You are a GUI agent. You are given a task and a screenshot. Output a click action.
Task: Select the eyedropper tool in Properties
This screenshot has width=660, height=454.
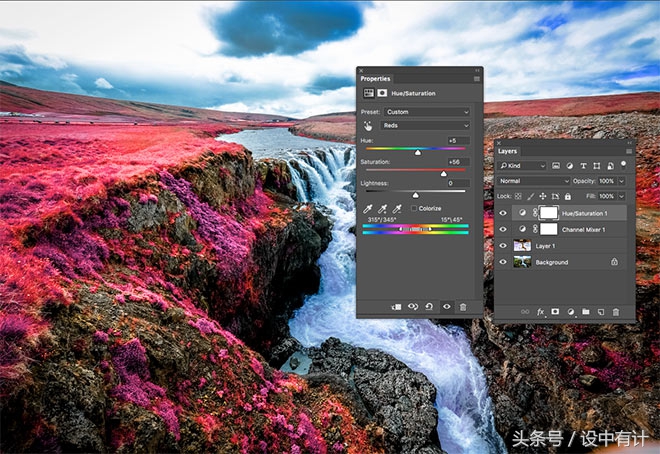(368, 208)
